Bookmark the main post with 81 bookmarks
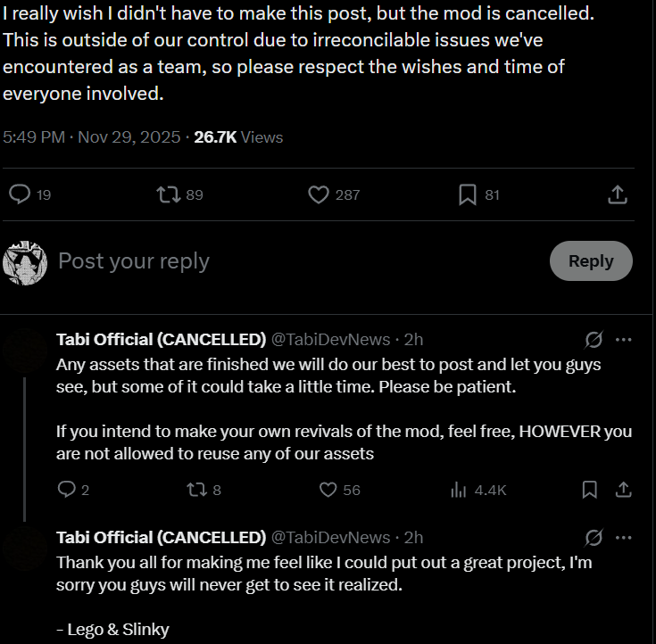The image size is (656, 644). pyautogui.click(x=467, y=194)
